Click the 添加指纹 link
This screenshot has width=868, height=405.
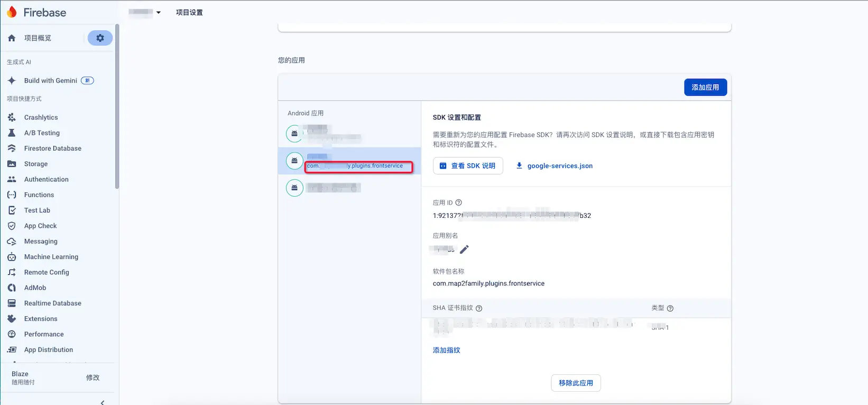pos(447,350)
